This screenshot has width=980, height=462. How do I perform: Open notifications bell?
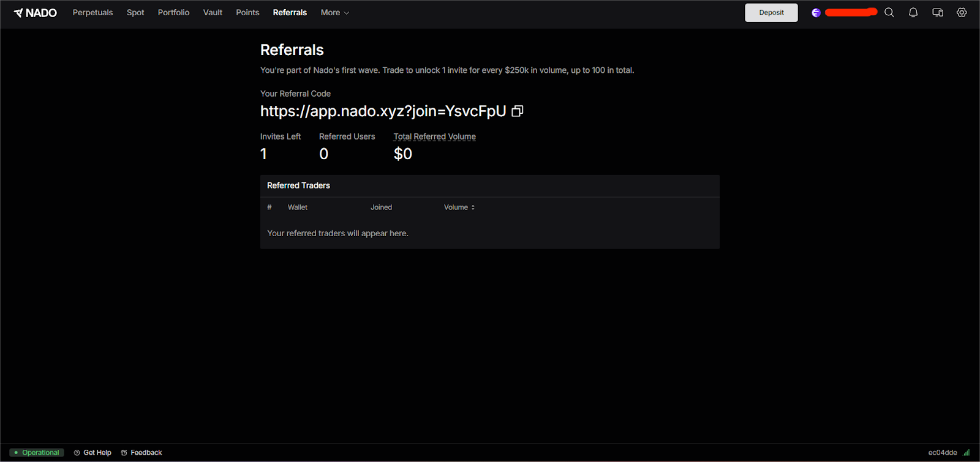(x=913, y=12)
